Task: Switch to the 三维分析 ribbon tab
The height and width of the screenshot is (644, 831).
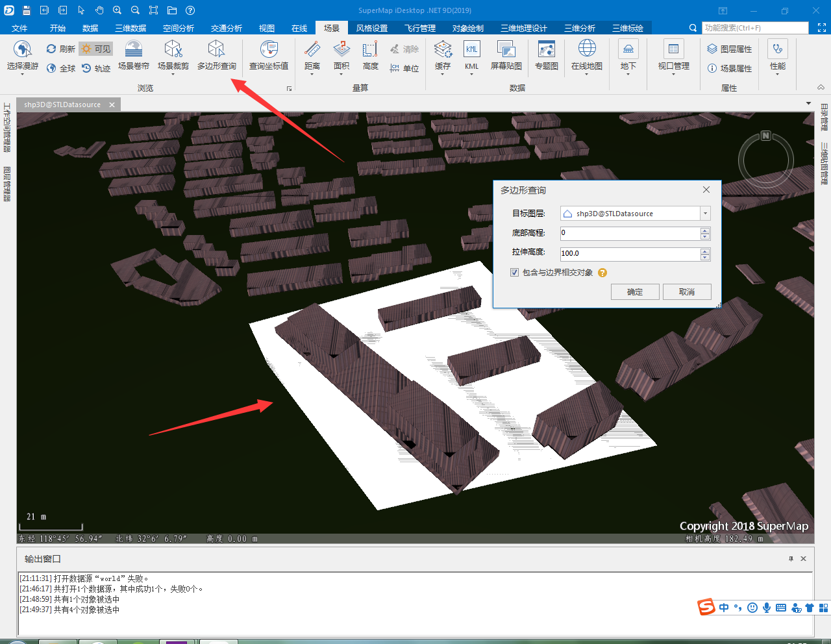Action: pyautogui.click(x=580, y=28)
